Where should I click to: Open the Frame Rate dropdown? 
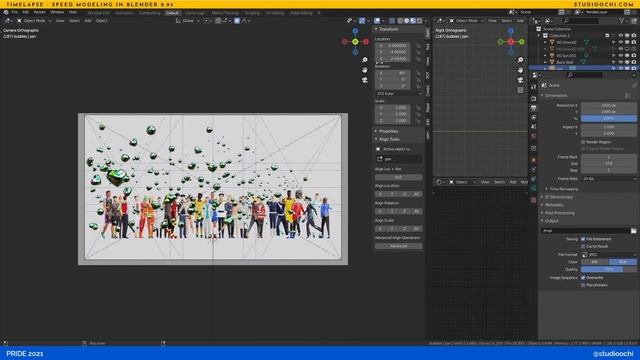(608, 179)
